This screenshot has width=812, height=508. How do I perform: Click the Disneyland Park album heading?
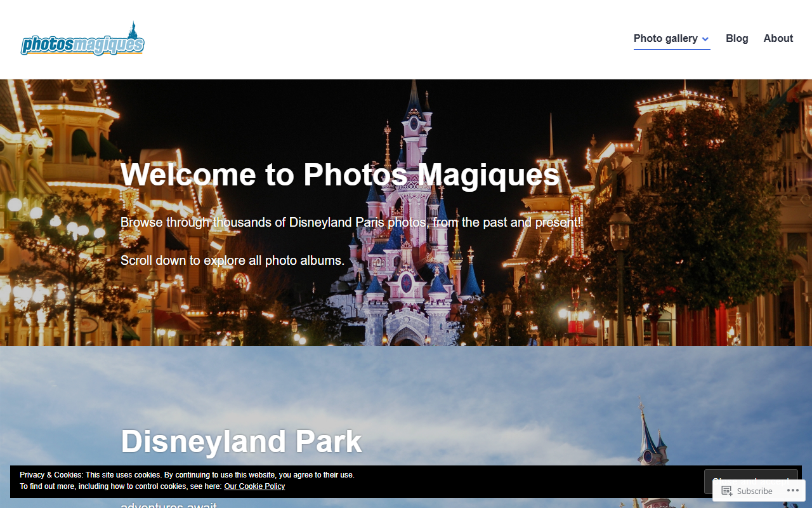242,441
